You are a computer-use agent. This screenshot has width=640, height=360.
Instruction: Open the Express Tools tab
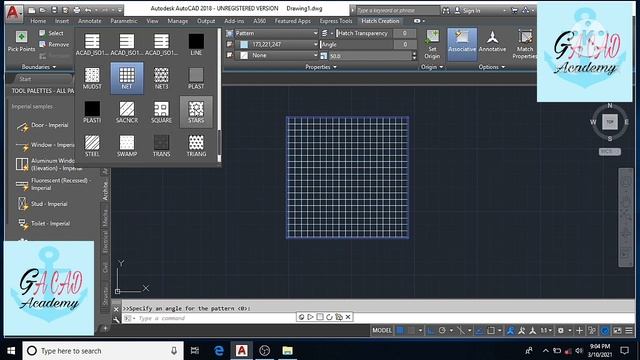[x=336, y=21]
